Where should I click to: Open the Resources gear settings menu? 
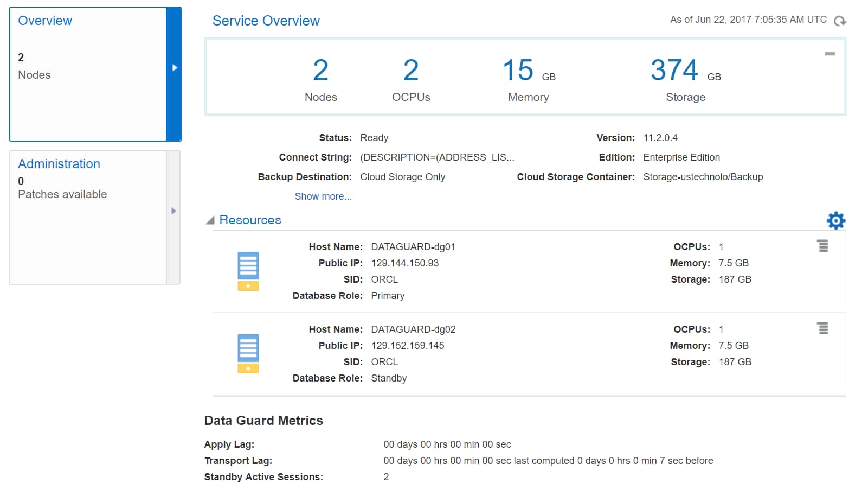835,220
